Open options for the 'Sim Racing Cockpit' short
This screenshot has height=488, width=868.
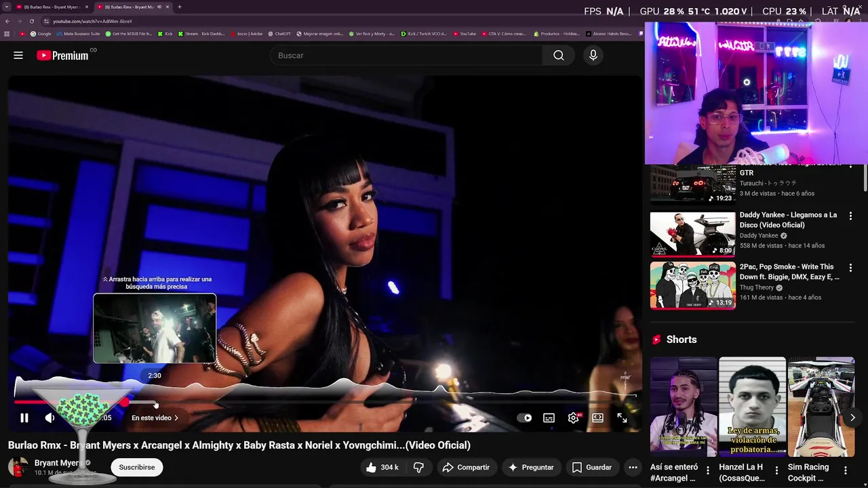(x=846, y=470)
